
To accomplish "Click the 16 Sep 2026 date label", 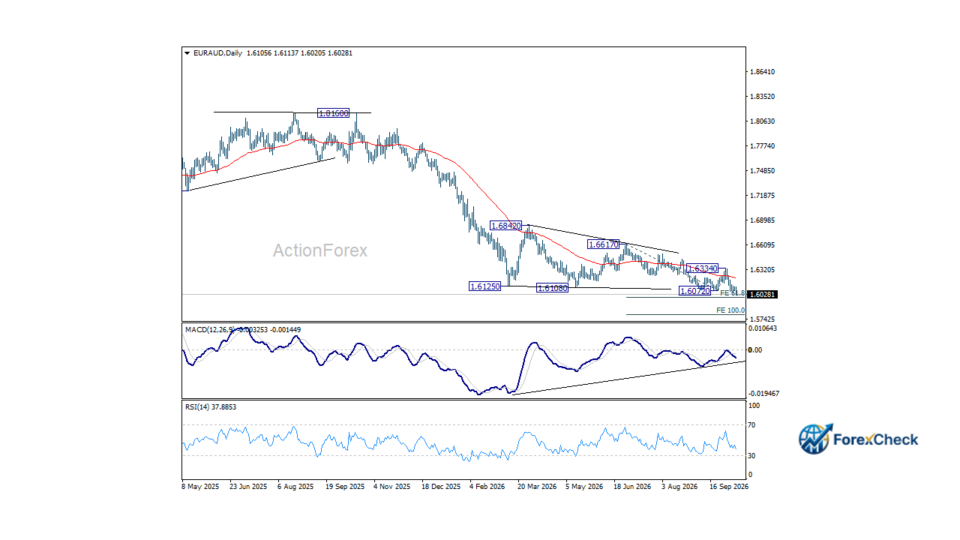I will (x=729, y=487).
